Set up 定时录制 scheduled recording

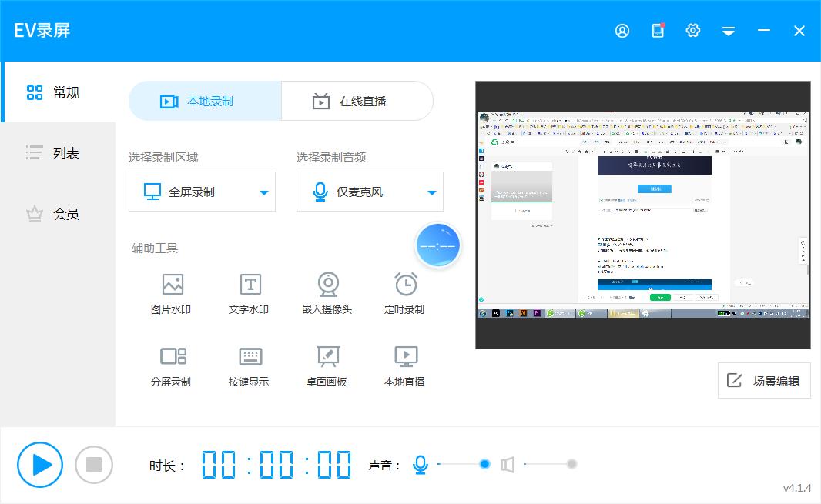[404, 292]
